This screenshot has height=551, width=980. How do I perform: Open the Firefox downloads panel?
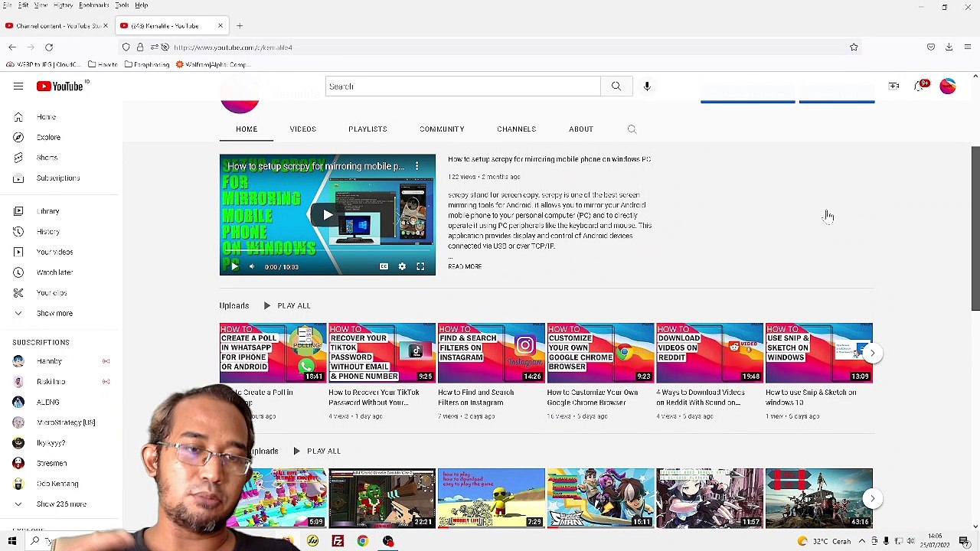(x=949, y=47)
